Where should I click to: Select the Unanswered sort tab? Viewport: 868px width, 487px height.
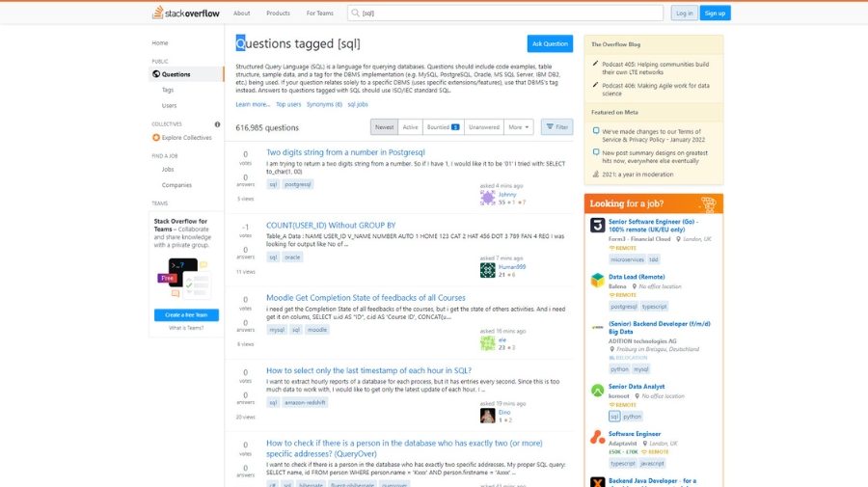tap(484, 127)
